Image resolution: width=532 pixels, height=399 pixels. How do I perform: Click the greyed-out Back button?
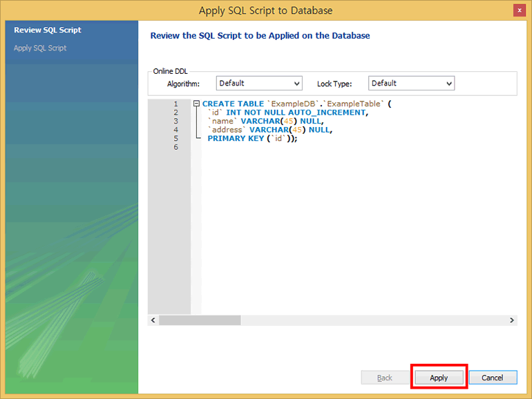tap(385, 378)
